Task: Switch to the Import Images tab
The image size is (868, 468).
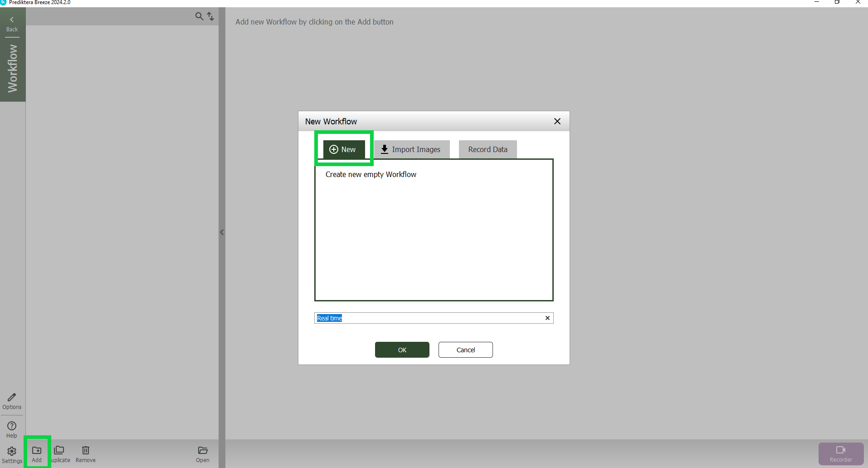Action: pyautogui.click(x=411, y=149)
